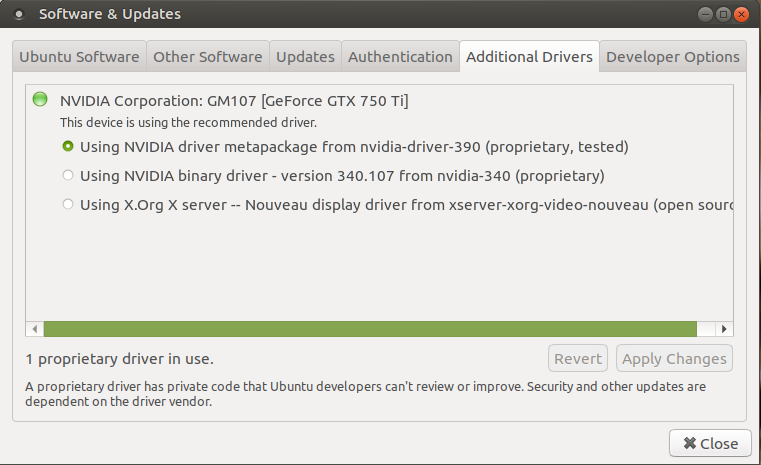
Task: Switch to the Other Software tab
Action: click(x=208, y=57)
